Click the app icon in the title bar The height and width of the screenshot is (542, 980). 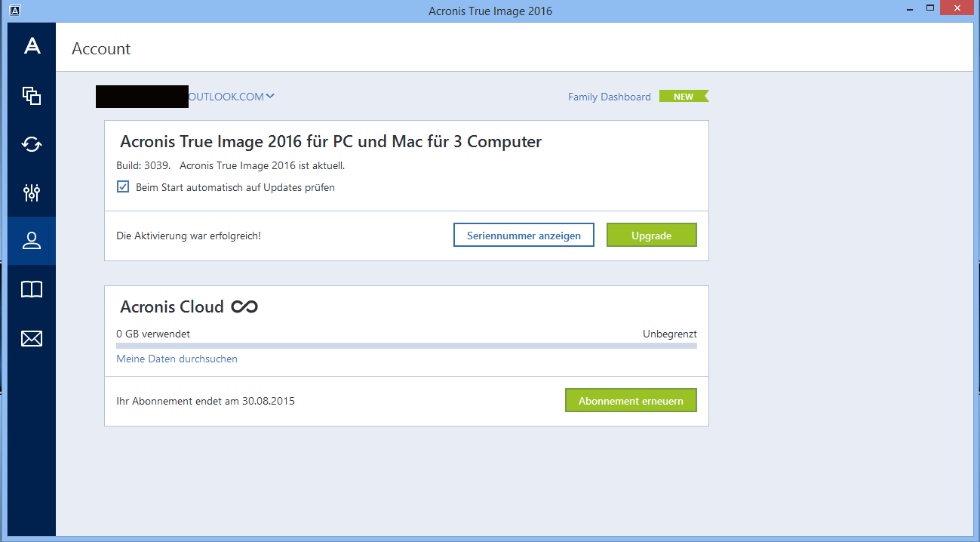coord(15,11)
